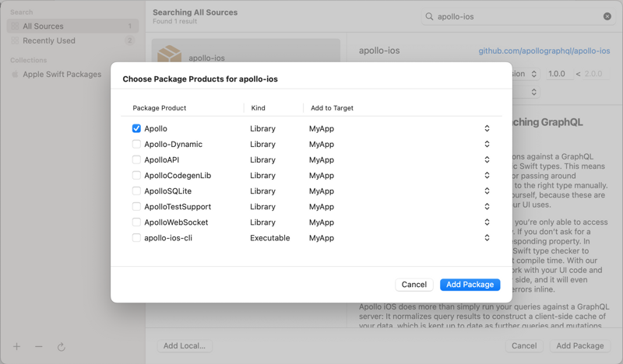Open target dropdown for Apollo row

[487, 128]
